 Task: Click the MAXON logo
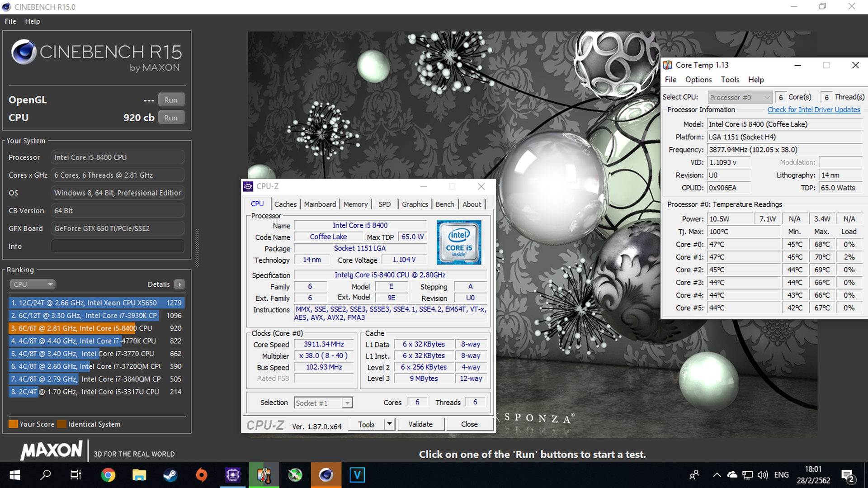point(51,450)
